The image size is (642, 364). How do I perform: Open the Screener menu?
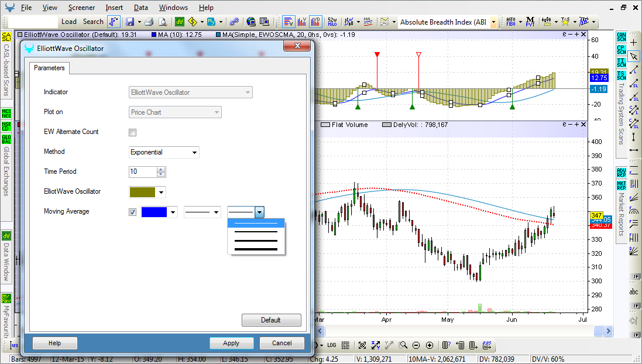point(81,8)
